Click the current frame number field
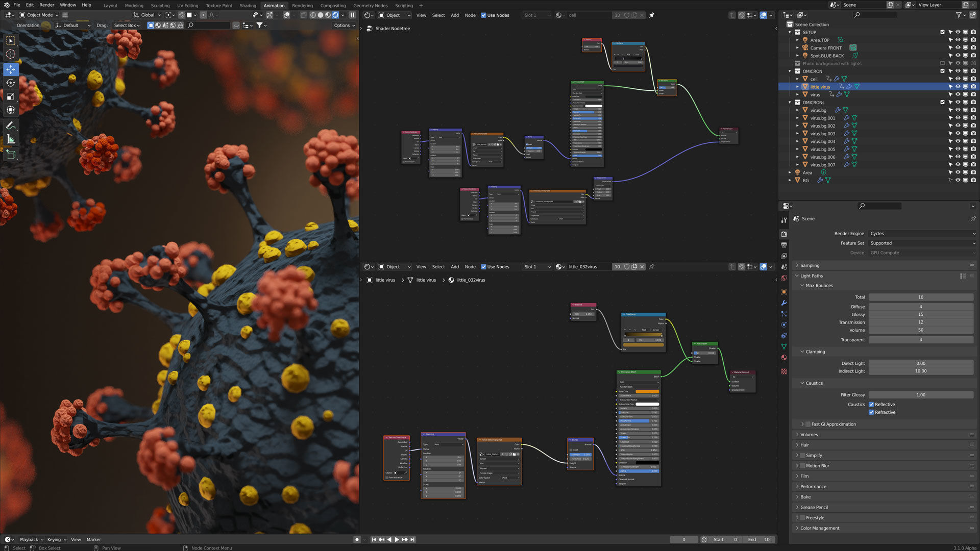This screenshot has height=551, width=980. [683, 540]
